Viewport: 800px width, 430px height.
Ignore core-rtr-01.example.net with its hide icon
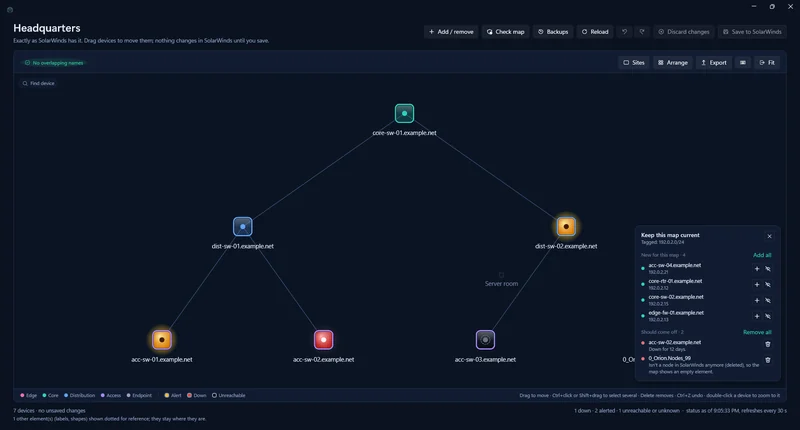(x=768, y=285)
